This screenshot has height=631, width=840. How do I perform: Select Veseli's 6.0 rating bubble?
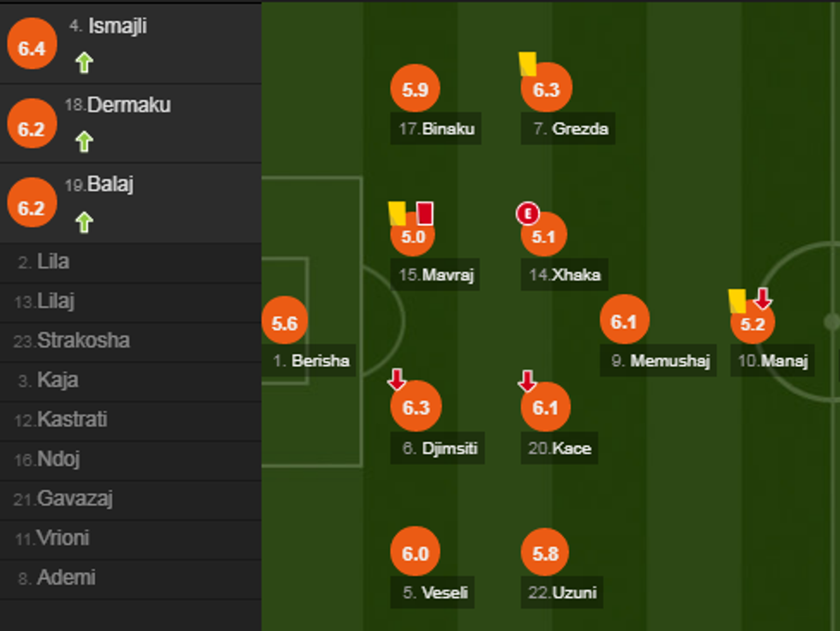coord(416,554)
